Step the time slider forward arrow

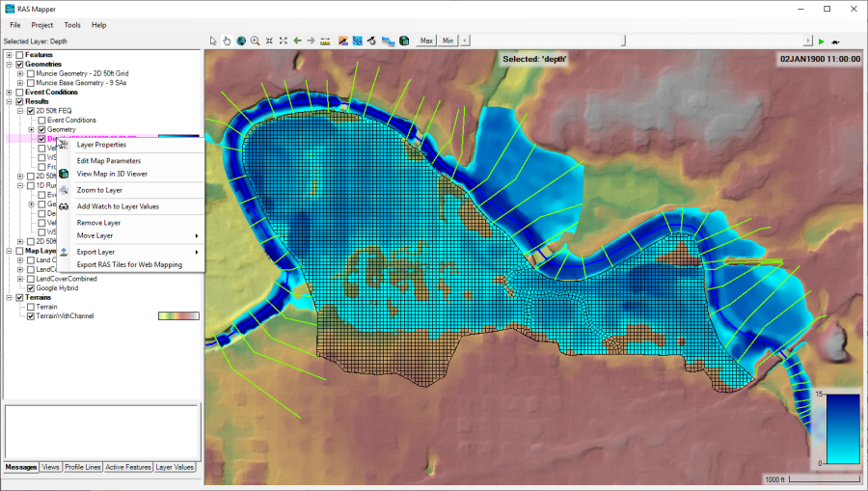click(807, 41)
